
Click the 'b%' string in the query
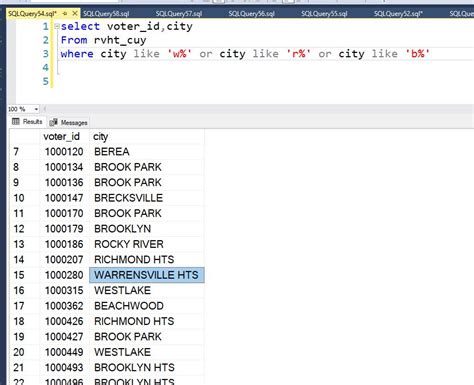click(417, 53)
